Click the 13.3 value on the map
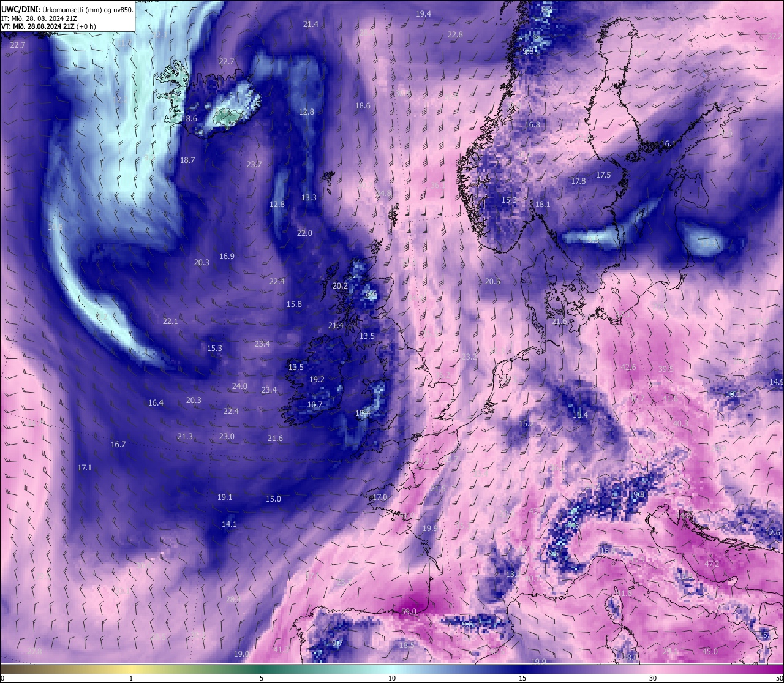This screenshot has height=683, width=784. pos(309,197)
